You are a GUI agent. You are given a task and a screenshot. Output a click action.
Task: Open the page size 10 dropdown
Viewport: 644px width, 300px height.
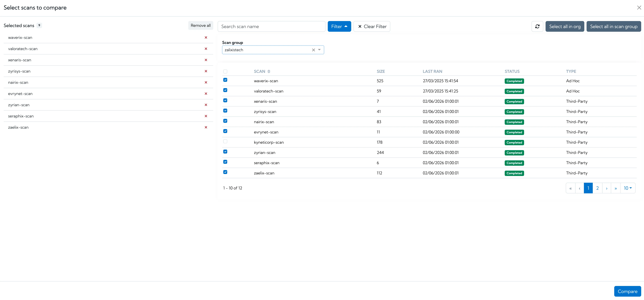tap(628, 188)
